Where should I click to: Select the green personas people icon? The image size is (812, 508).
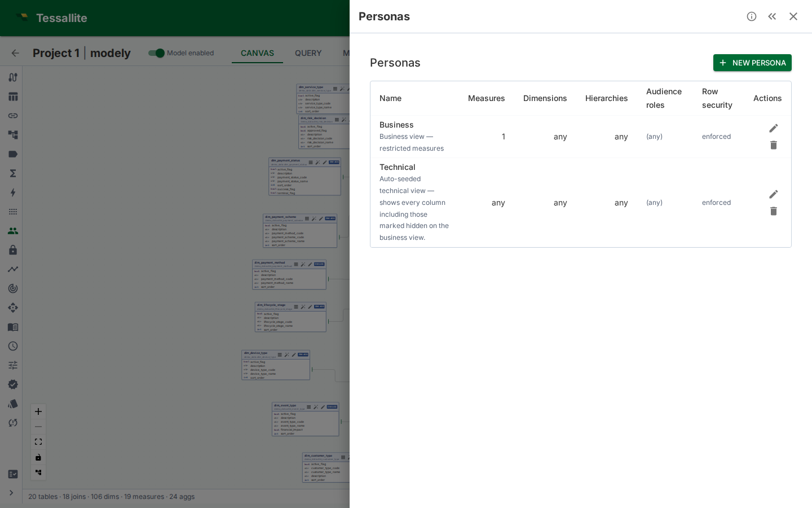coord(12,231)
